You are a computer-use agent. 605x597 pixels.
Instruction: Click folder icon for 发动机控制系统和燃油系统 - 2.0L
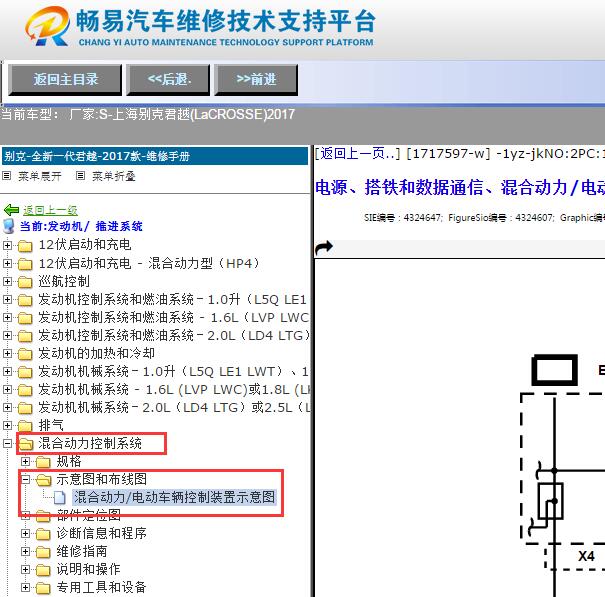pyautogui.click(x=25, y=336)
